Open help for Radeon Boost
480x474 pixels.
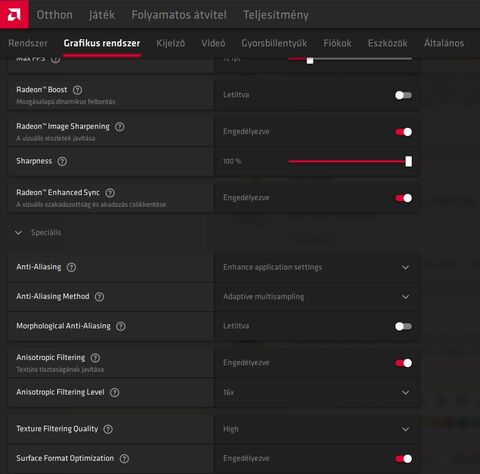(77, 90)
